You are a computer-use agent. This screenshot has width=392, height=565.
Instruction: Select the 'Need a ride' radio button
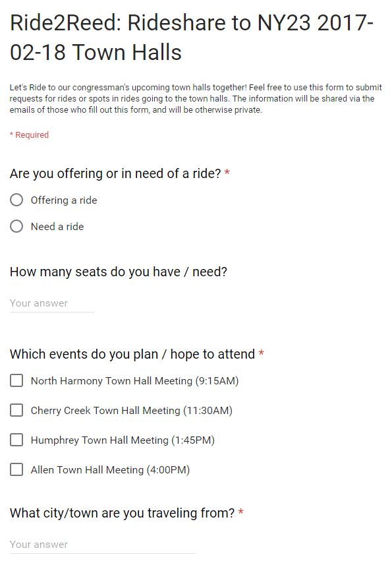click(16, 226)
